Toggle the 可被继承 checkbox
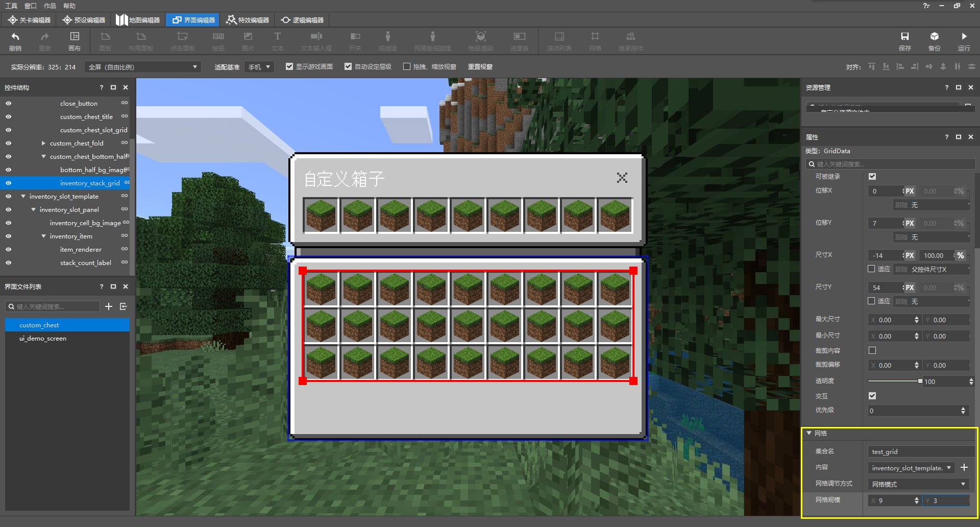 [x=872, y=176]
